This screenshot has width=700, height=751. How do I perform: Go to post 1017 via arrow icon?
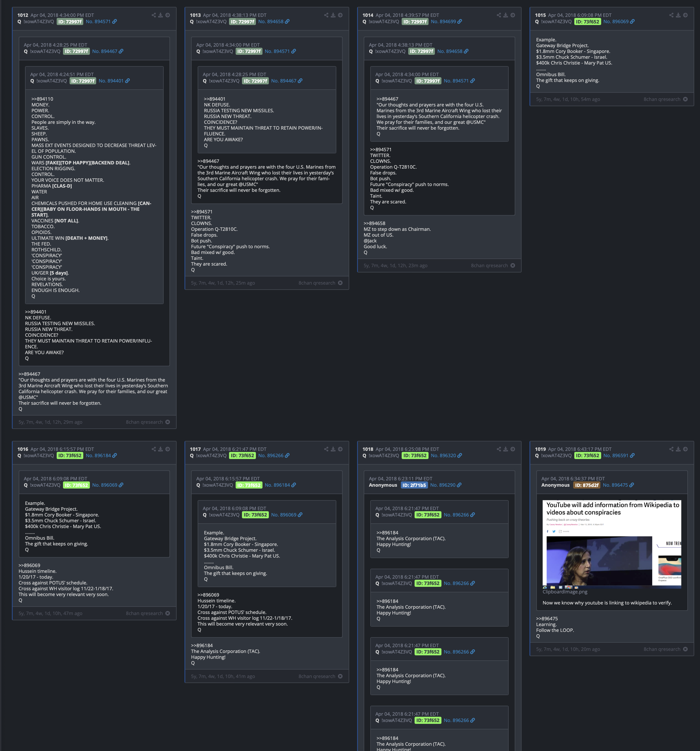click(340, 449)
